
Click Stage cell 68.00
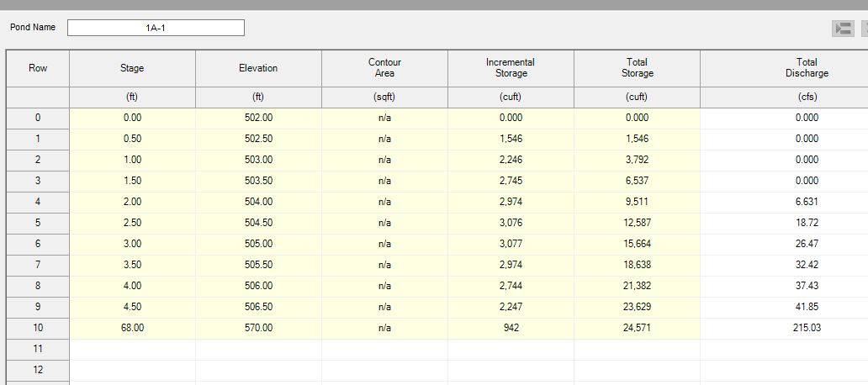(132, 328)
